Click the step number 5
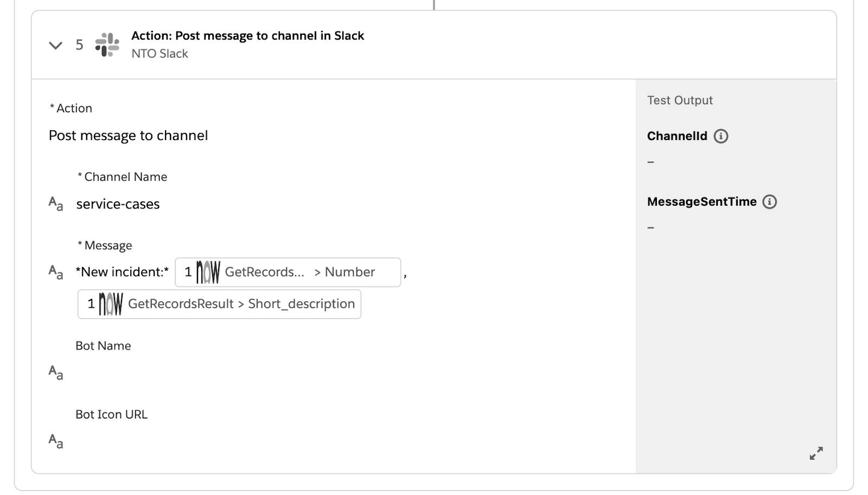 [x=79, y=45]
